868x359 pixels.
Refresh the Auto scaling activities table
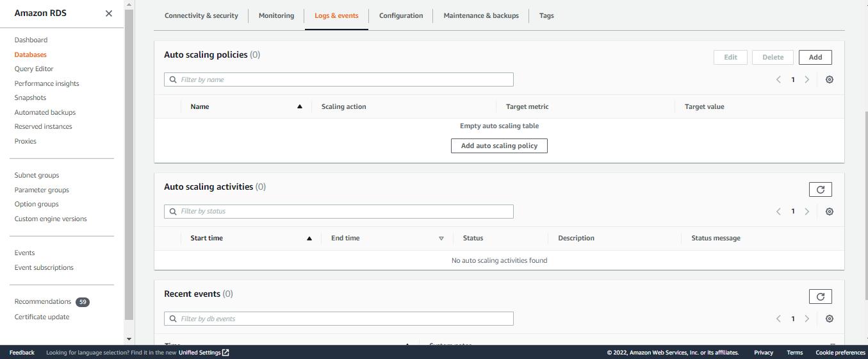click(x=821, y=189)
